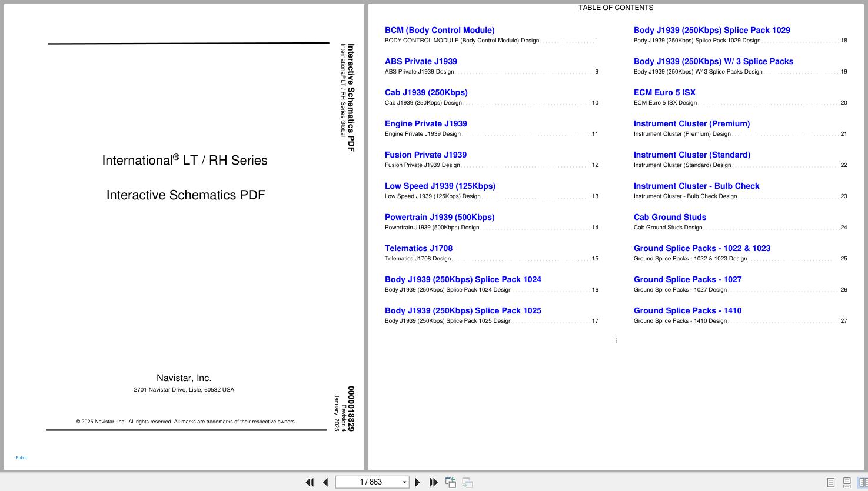This screenshot has width=868, height=491.
Task: Open BCM (Body Control Module) link
Action: pyautogui.click(x=440, y=30)
